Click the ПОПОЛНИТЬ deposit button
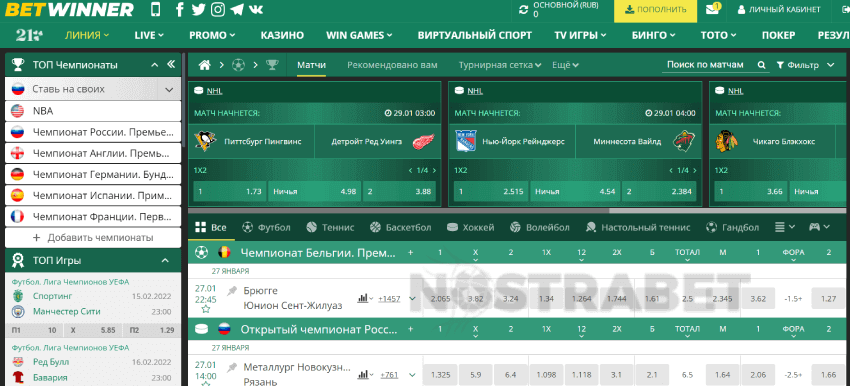The width and height of the screenshot is (850, 386). click(655, 9)
